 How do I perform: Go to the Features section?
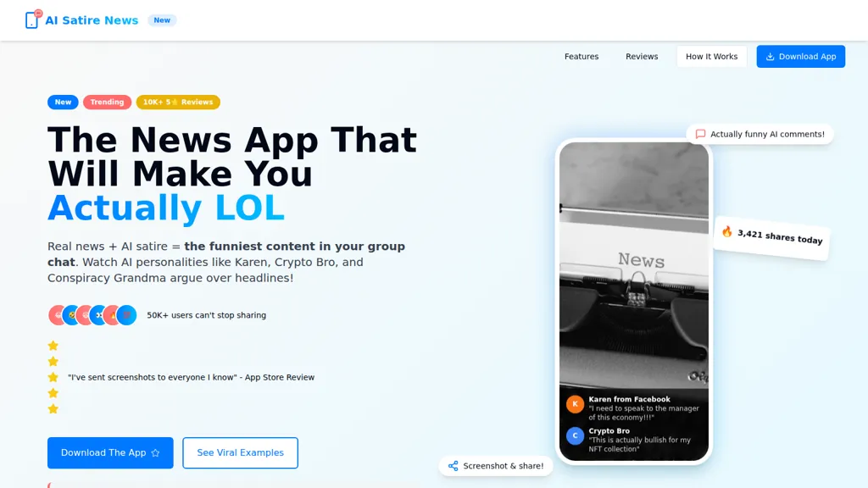pos(581,57)
